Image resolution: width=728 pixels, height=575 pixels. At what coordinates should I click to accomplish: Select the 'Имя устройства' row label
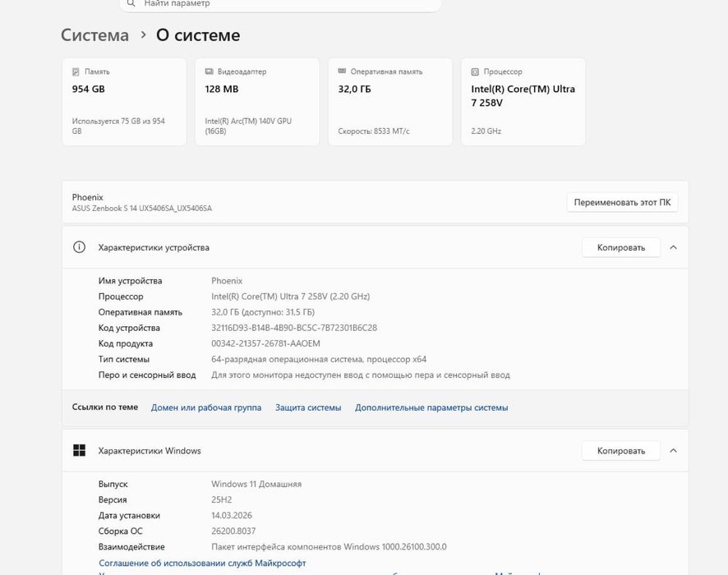pyautogui.click(x=130, y=281)
